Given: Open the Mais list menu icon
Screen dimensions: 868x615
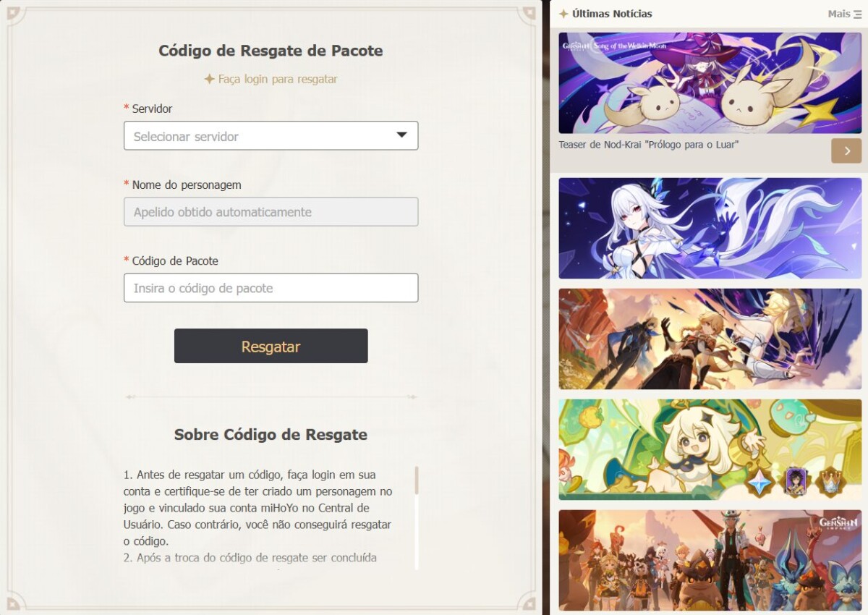Looking at the screenshot, I should (x=857, y=14).
